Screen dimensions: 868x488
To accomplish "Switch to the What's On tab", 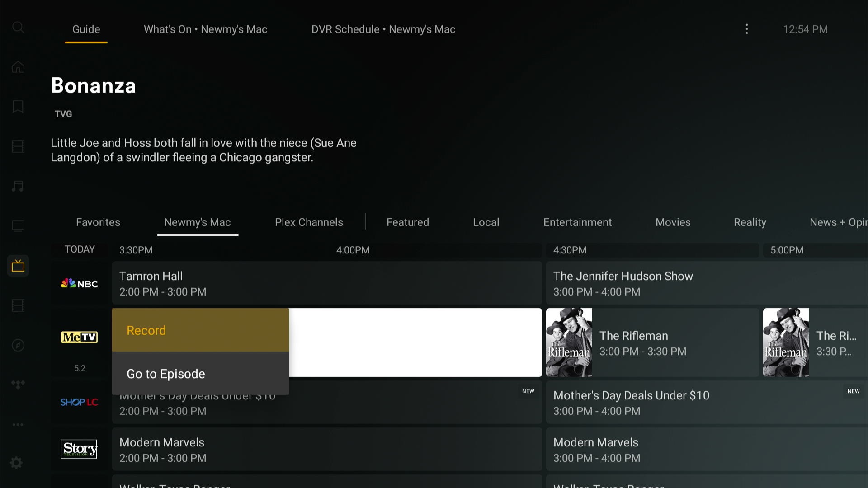I will pyautogui.click(x=206, y=29).
